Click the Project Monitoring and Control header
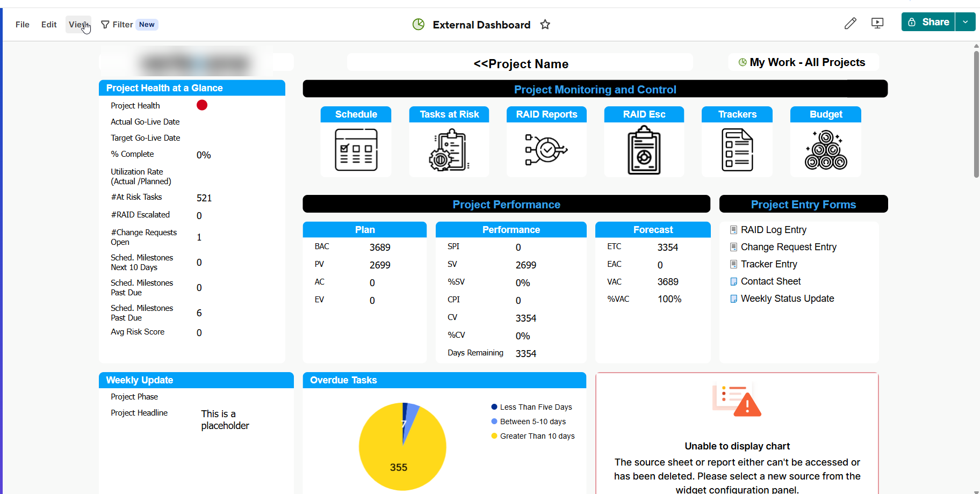 point(595,89)
